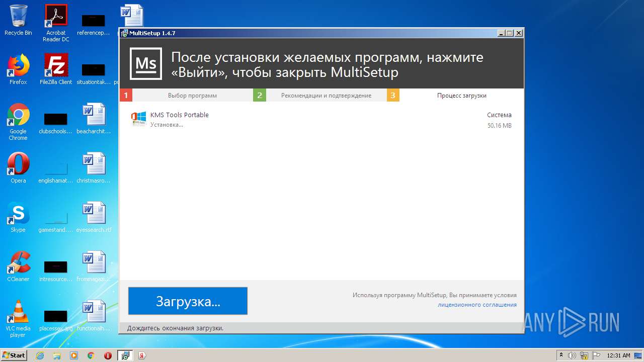Select the KMS Tools Portable icon
Screen dimensions: 644x362
(x=138, y=119)
